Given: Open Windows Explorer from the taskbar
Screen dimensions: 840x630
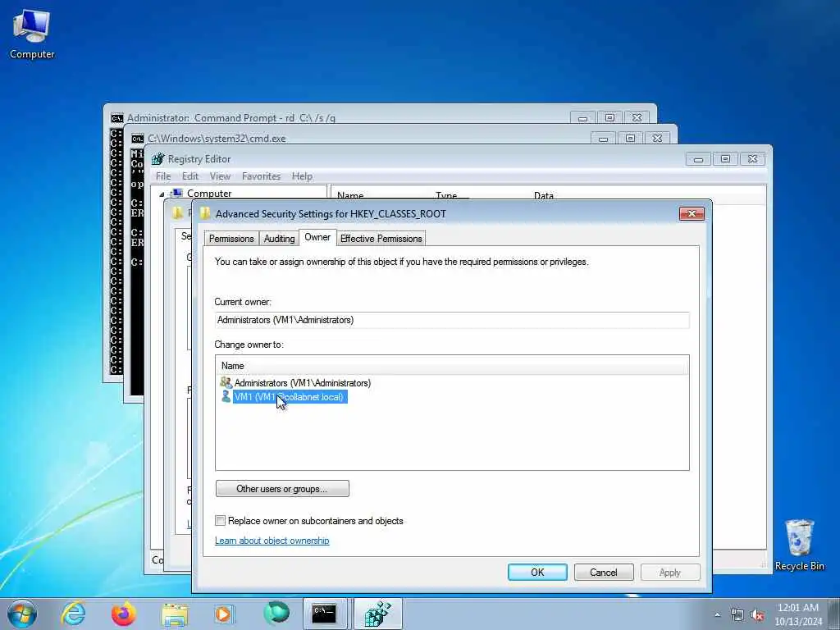Looking at the screenshot, I should [175, 614].
